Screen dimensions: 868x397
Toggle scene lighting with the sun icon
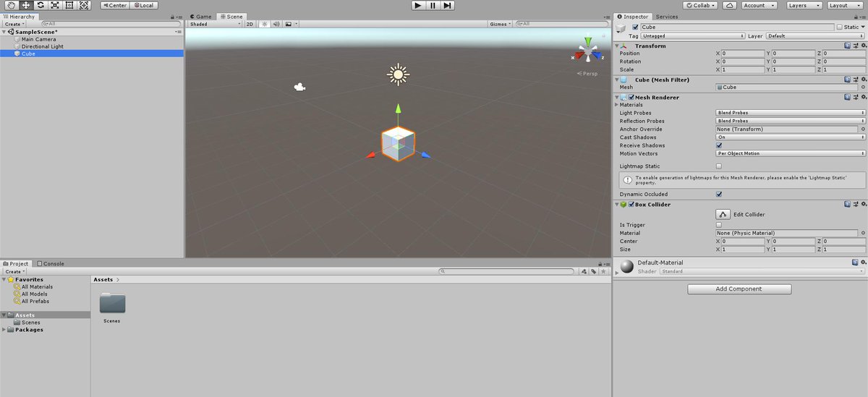264,24
